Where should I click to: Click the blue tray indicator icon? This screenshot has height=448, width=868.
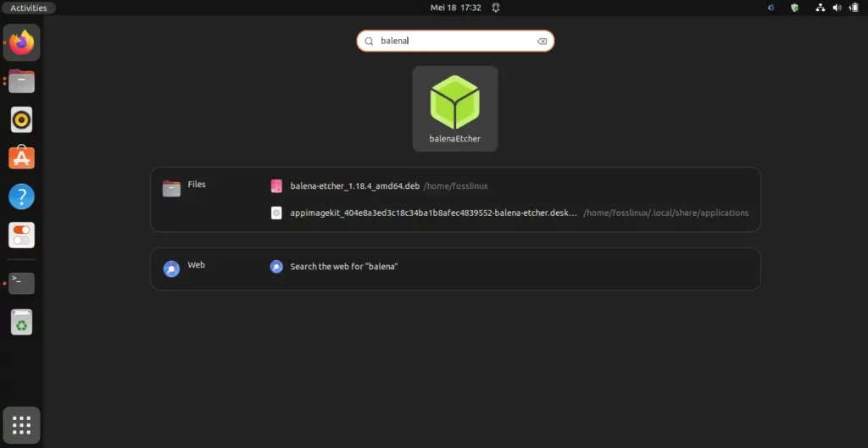click(771, 8)
